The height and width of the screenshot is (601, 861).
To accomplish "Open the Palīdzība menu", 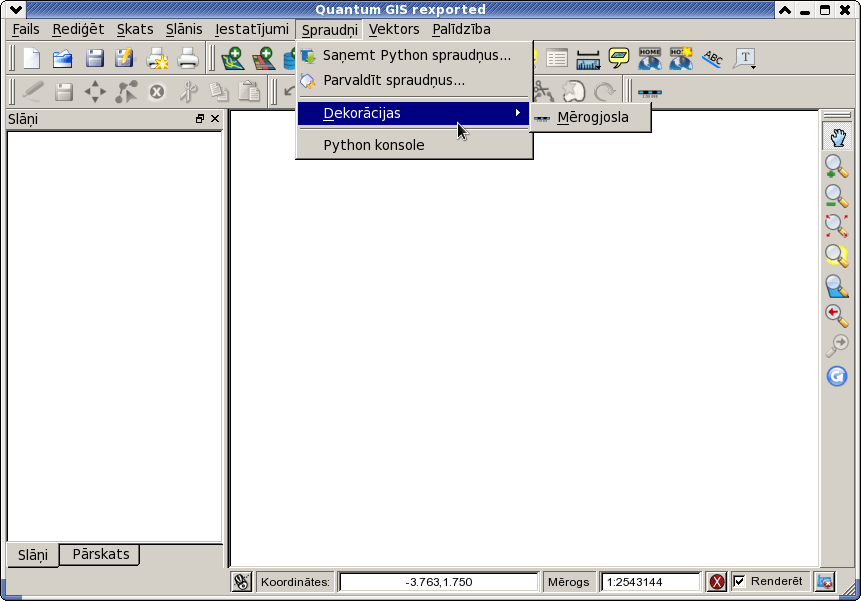I will pyautogui.click(x=461, y=29).
